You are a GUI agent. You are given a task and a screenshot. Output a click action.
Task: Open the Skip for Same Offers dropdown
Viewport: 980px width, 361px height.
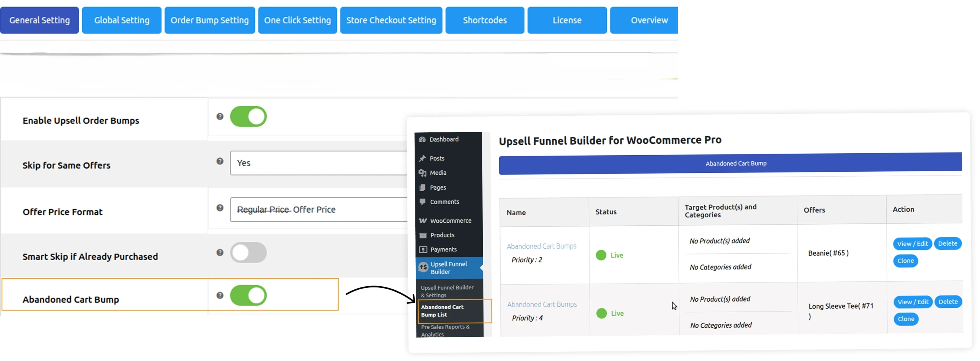coord(318,163)
